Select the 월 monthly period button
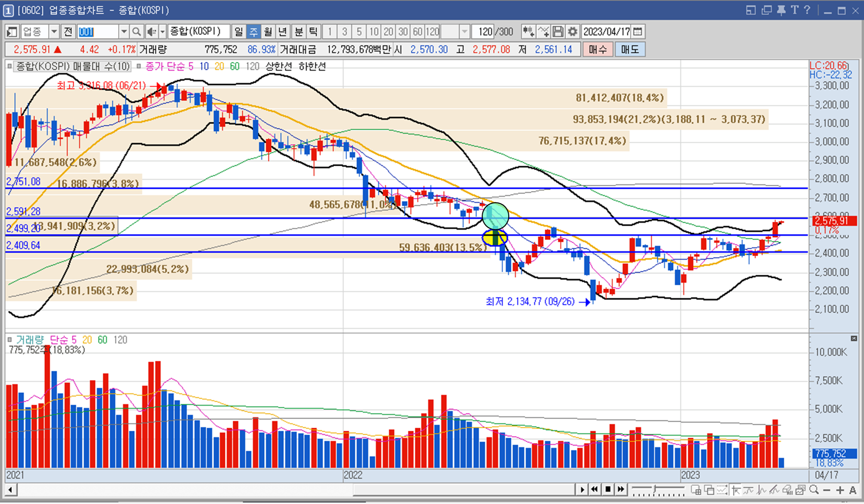 pyautogui.click(x=268, y=32)
